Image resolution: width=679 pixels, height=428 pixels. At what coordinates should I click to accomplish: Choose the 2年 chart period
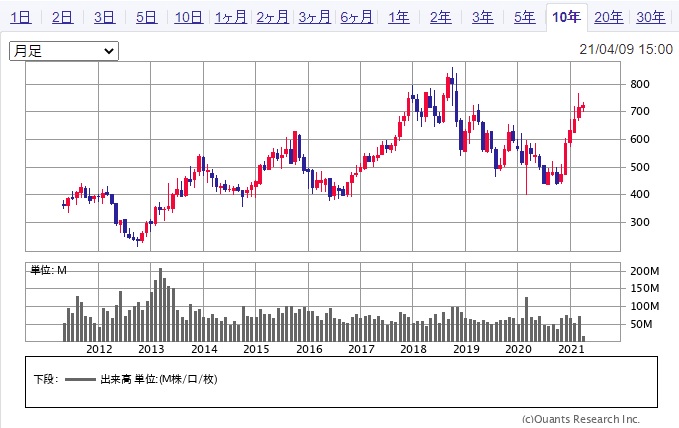(x=441, y=17)
